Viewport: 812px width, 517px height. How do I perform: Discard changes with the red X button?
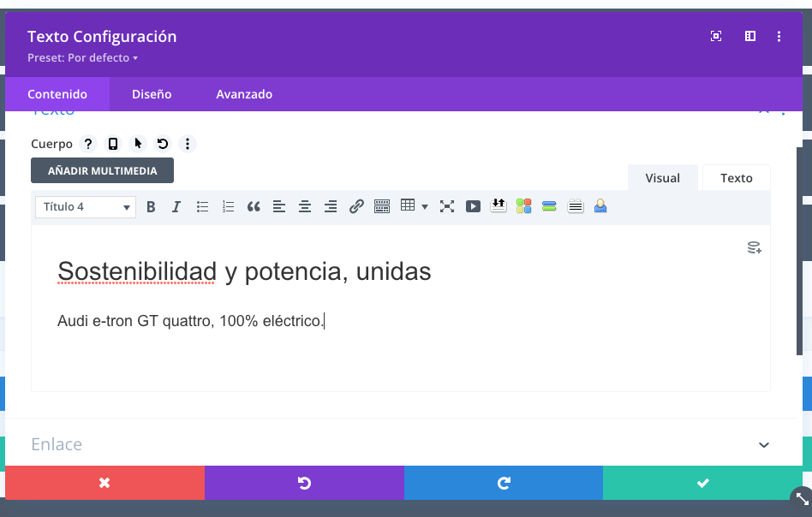click(104, 483)
